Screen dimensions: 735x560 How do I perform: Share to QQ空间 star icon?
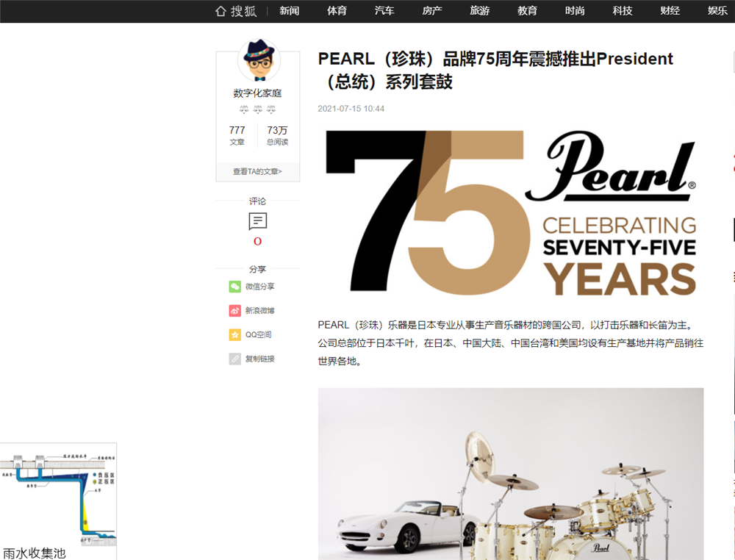coord(235,334)
